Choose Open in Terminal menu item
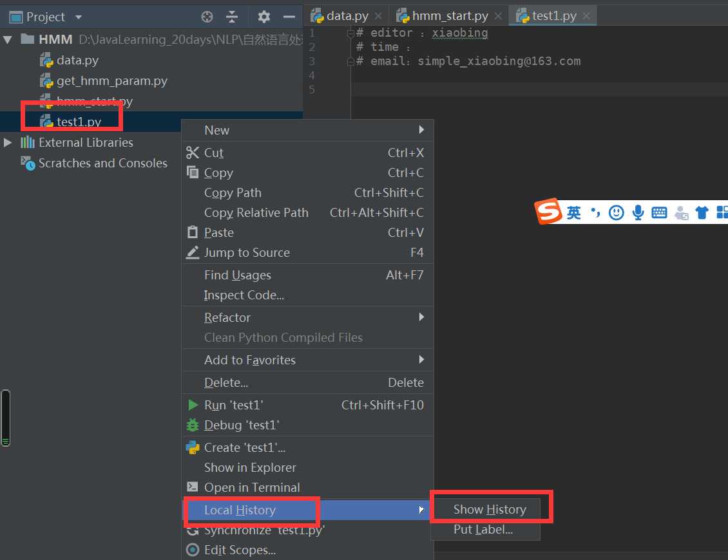 click(307, 488)
